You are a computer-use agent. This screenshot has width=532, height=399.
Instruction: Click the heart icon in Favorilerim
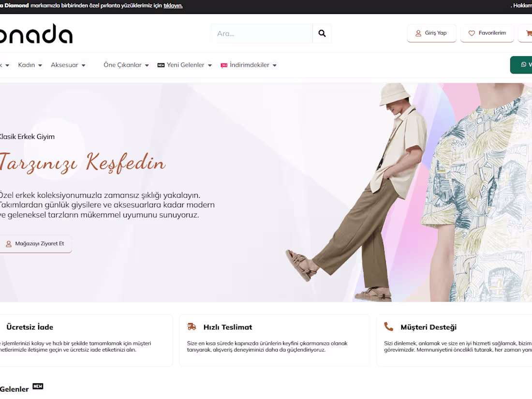coord(472,33)
